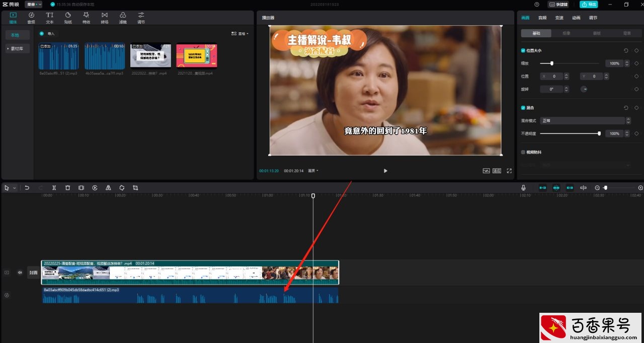
Task: Reset the 混合 section
Action: click(626, 108)
